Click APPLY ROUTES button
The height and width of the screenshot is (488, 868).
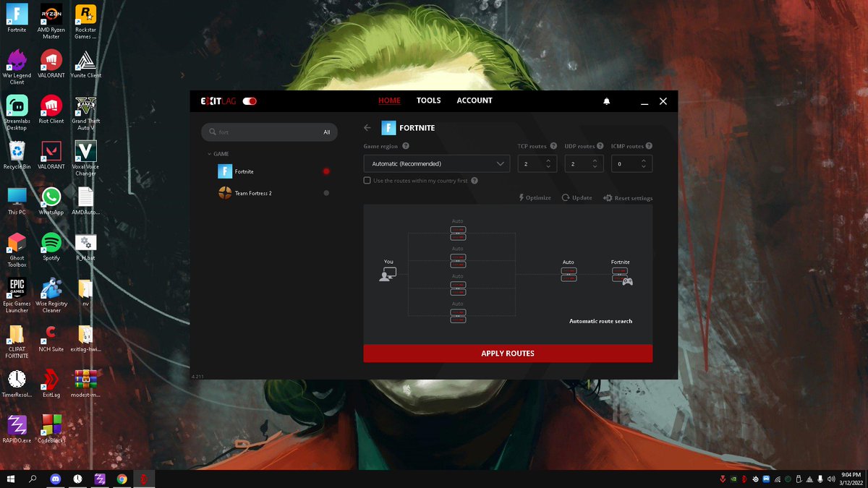(508, 354)
